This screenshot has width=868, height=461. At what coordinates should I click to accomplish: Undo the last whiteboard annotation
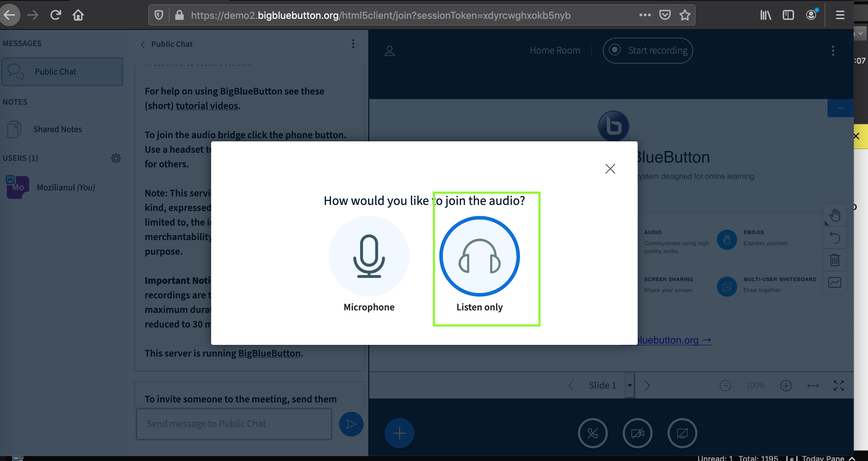coord(835,238)
